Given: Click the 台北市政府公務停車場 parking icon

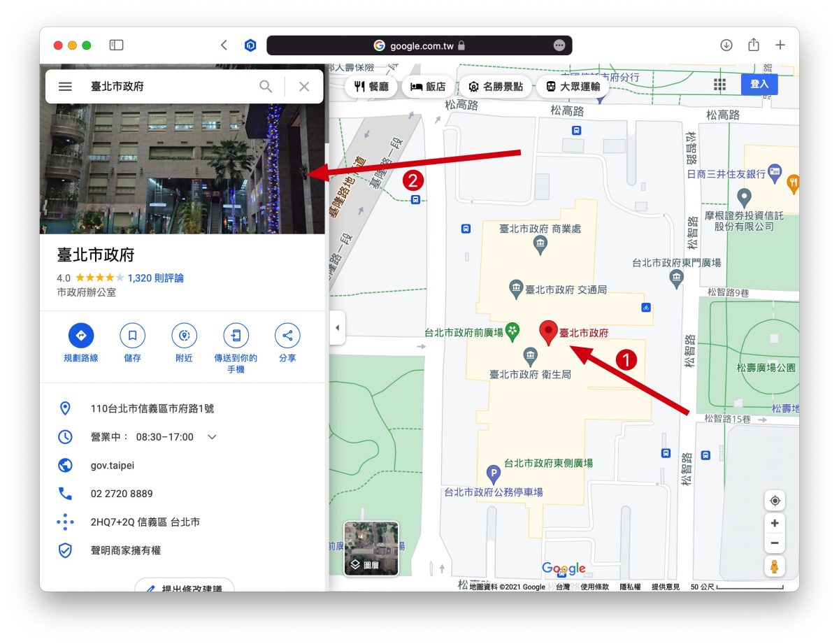Looking at the screenshot, I should click(x=494, y=475).
